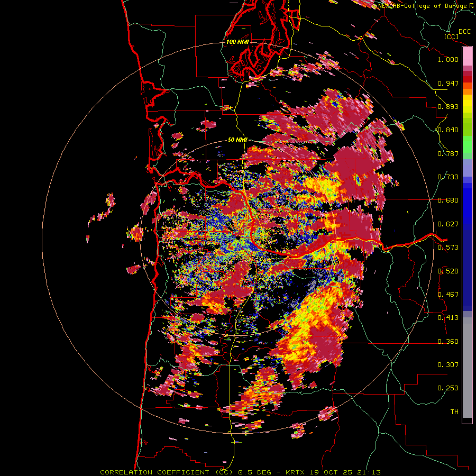Click the 0.307 scale value
This screenshot has width=476, height=476.
(448, 365)
